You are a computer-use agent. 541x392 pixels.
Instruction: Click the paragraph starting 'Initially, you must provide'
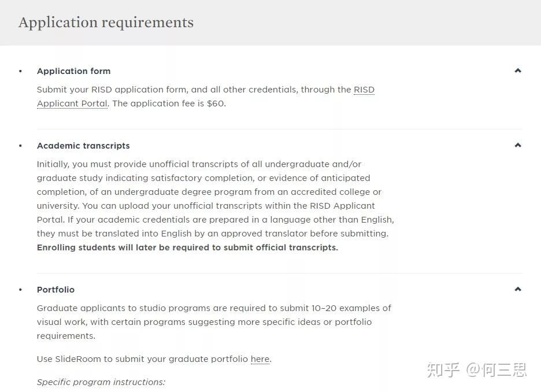tap(215, 199)
